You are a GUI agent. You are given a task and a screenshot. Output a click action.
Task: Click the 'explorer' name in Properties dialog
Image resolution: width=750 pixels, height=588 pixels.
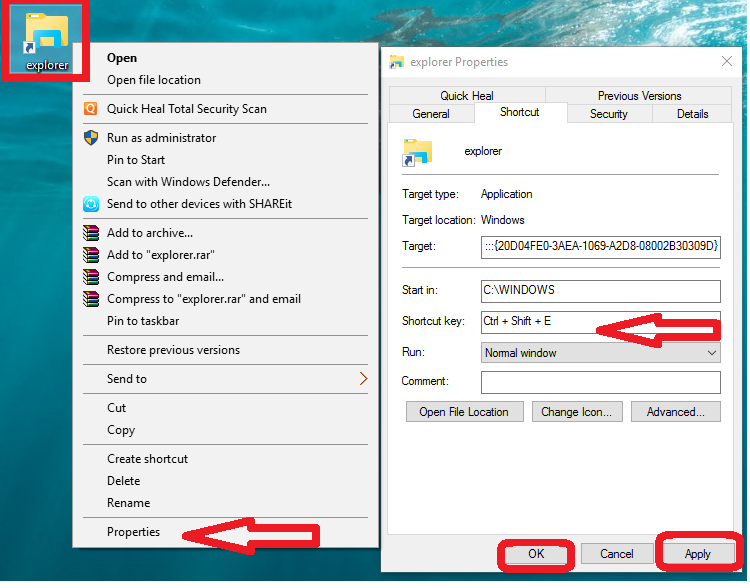483,152
